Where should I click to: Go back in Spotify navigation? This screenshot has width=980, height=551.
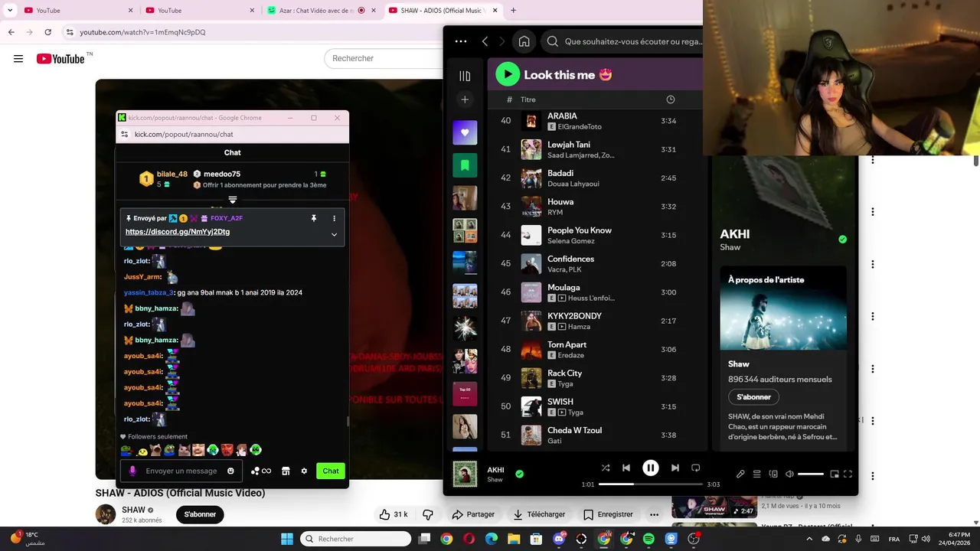[485, 41]
